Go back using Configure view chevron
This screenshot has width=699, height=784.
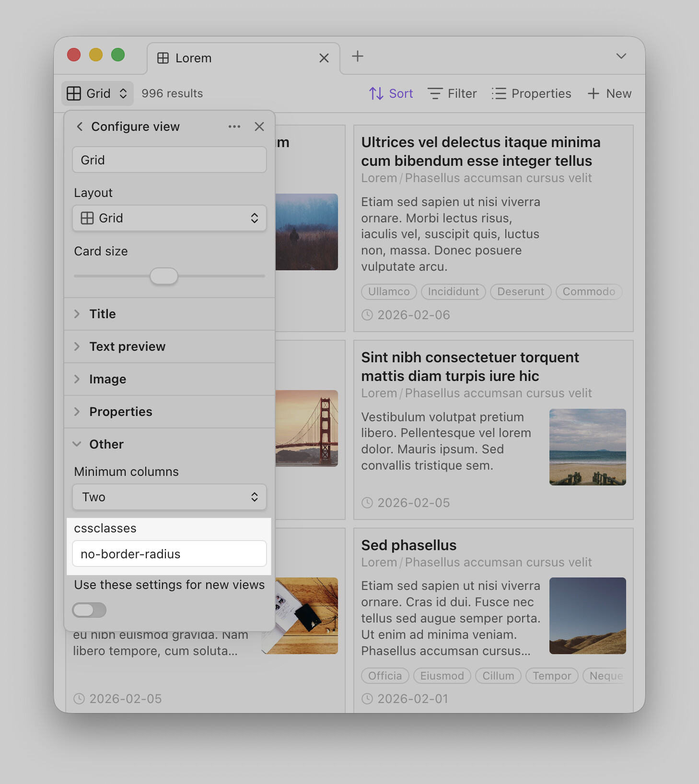[x=80, y=127]
